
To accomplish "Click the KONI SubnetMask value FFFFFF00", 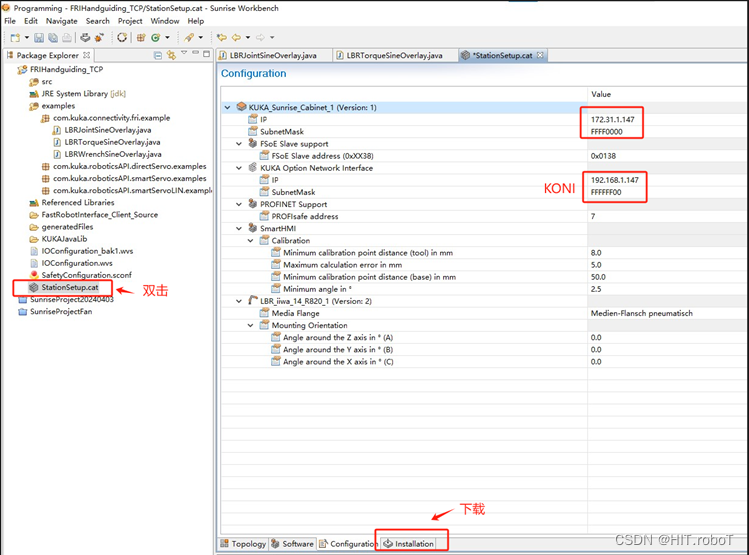I will point(606,192).
